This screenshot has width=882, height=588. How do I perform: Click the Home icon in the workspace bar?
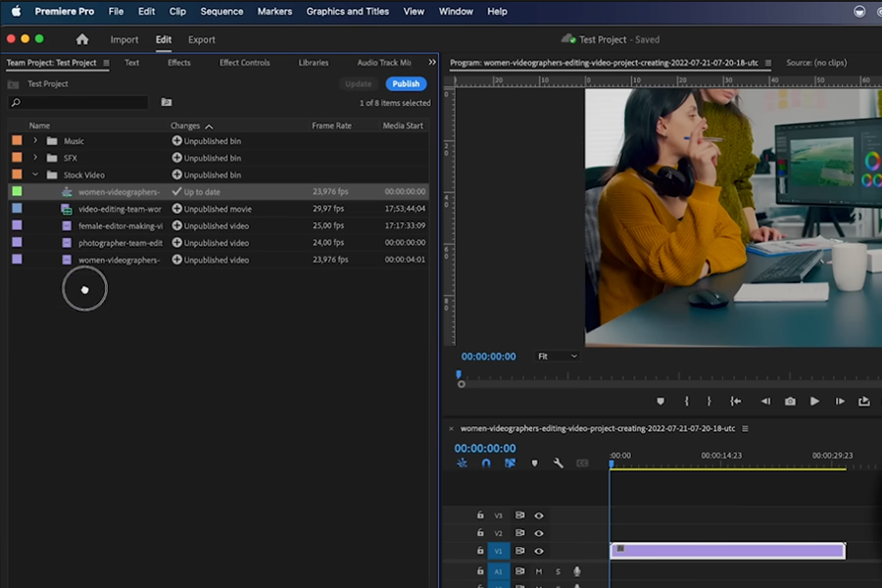click(82, 40)
